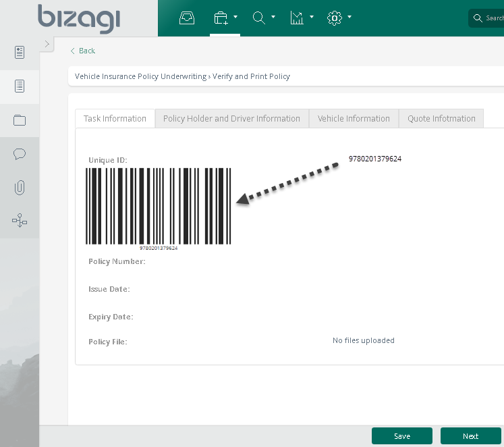Open the process workflow diagram icon
This screenshot has height=447, width=504.
(x=20, y=221)
